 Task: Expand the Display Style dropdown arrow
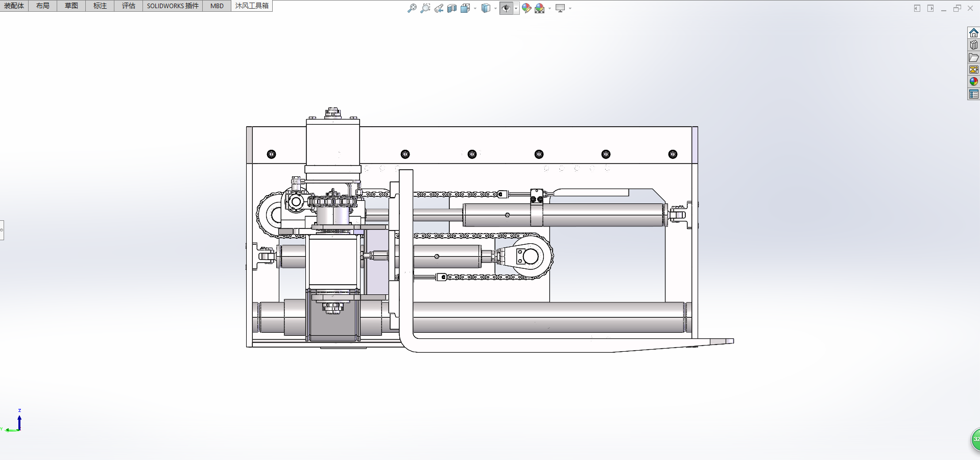(x=495, y=8)
